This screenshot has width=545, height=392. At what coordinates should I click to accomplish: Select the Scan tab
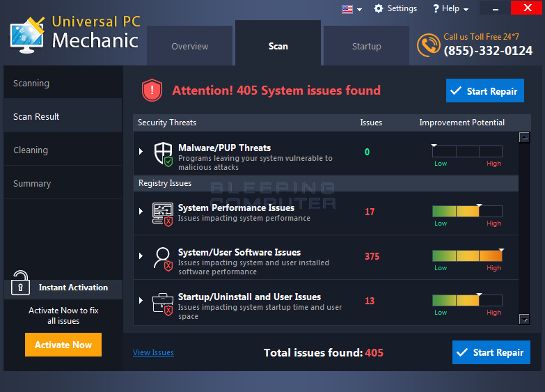[x=278, y=43]
